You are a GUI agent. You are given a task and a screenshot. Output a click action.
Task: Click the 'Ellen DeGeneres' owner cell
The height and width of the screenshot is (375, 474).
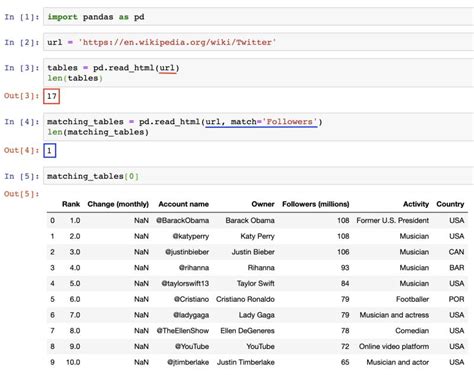point(248,331)
